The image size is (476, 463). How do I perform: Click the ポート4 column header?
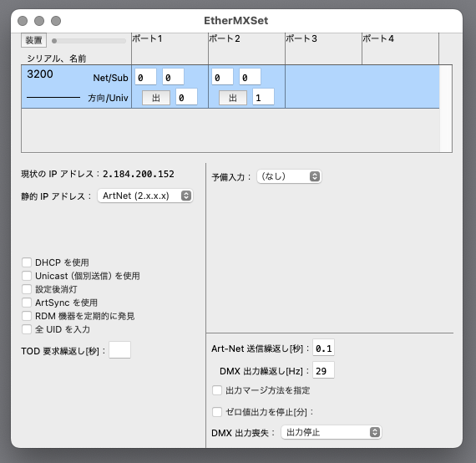[400, 48]
